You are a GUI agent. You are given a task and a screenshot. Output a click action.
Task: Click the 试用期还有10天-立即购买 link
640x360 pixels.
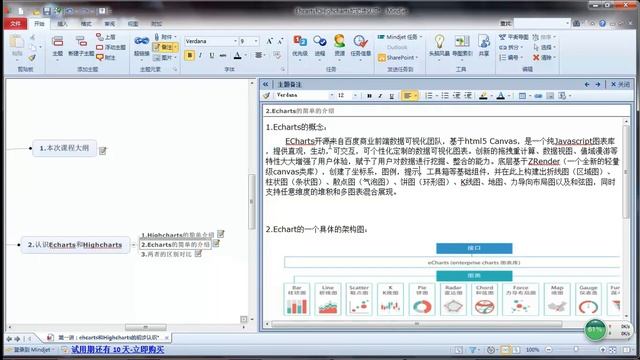[118, 350]
